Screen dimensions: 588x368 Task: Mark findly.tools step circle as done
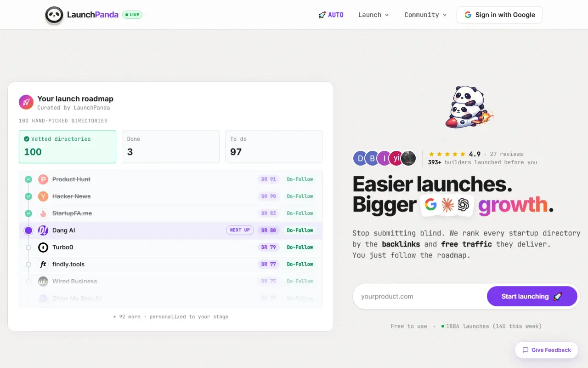(28, 264)
